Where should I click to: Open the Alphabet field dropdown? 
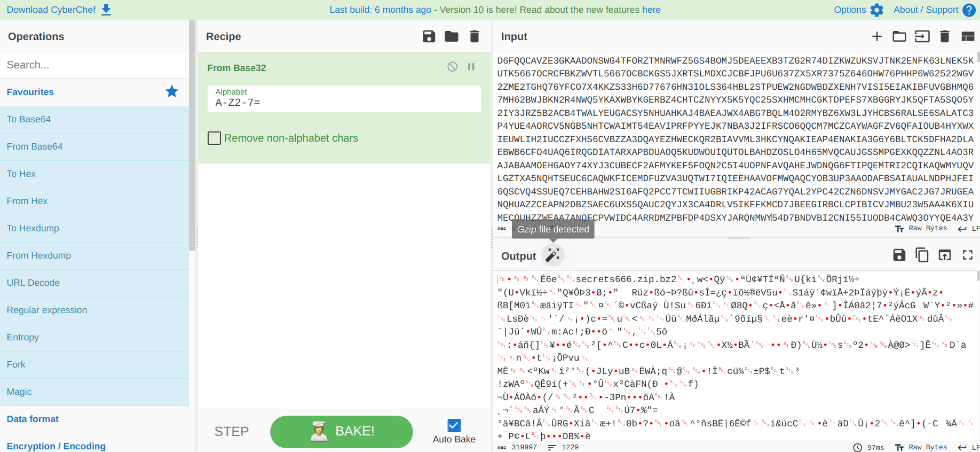coord(344,98)
